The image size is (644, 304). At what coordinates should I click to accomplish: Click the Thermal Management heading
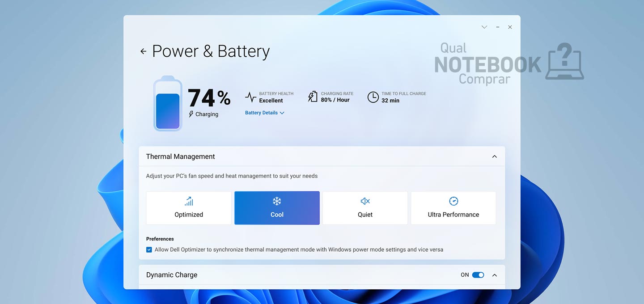180,156
